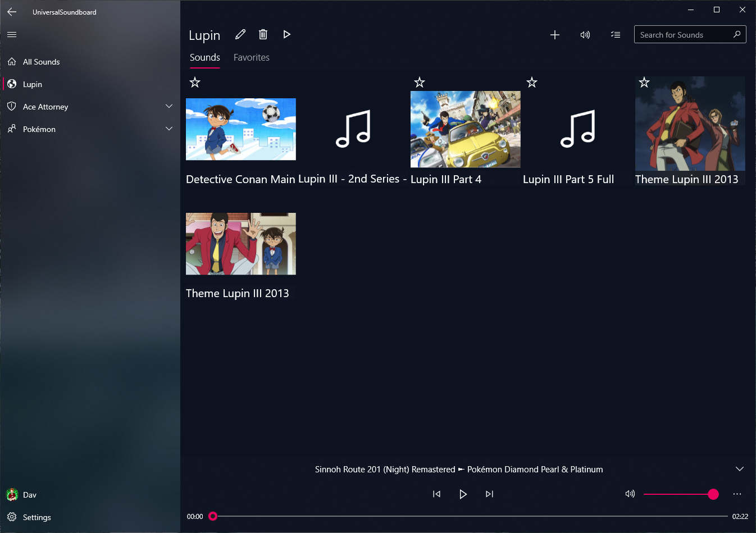Open the Ace Attorney category
Screen dimensions: 756x533
pos(90,107)
